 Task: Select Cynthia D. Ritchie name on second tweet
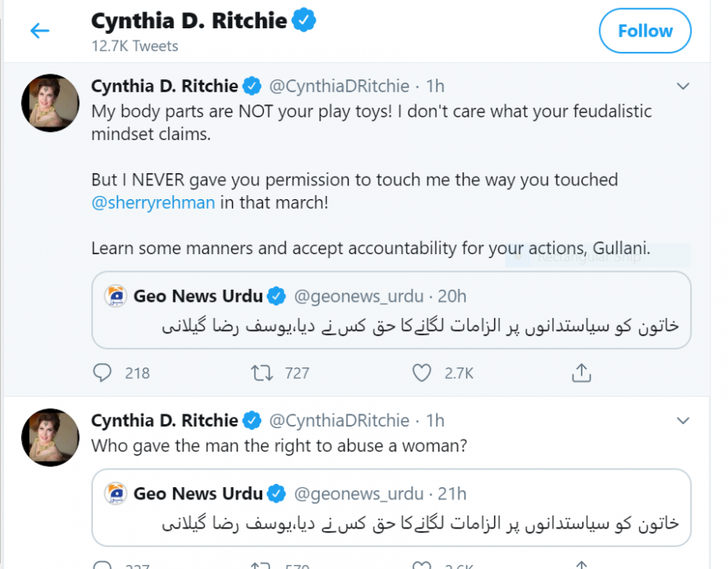(x=164, y=420)
